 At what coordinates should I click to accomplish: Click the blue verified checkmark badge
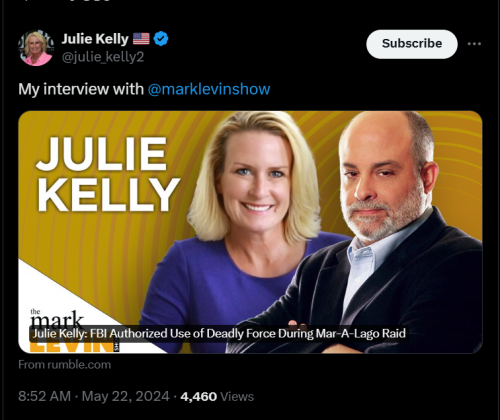point(161,39)
